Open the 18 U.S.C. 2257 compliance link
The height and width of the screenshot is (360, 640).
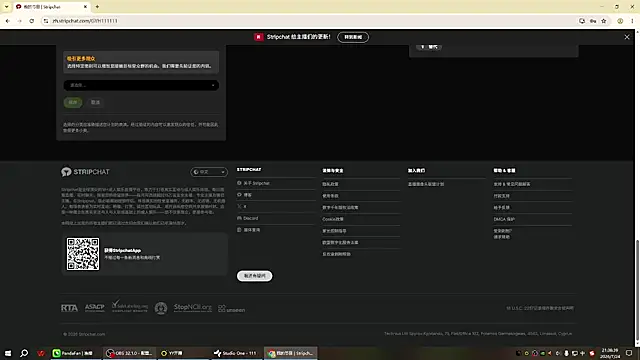click(540, 308)
